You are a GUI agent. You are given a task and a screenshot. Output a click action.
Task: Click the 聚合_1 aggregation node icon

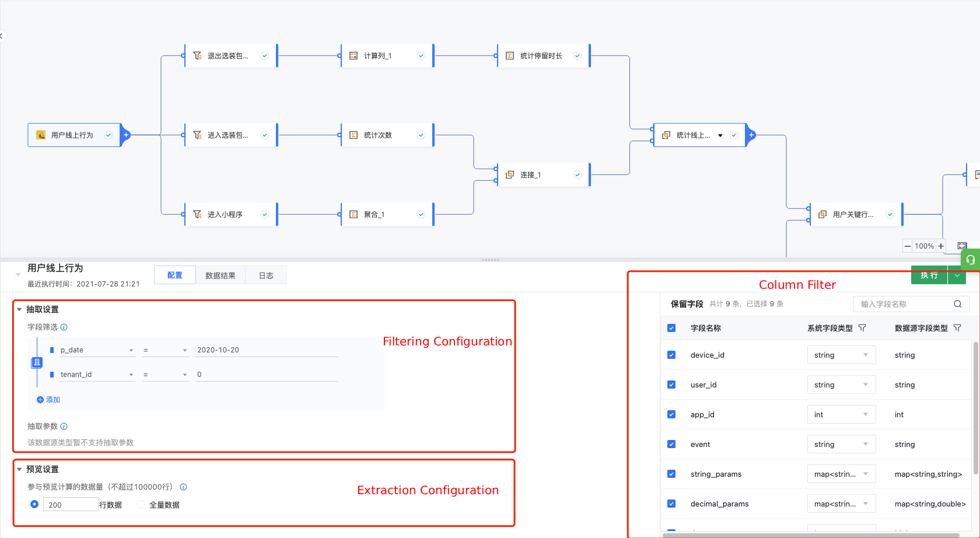tap(353, 214)
